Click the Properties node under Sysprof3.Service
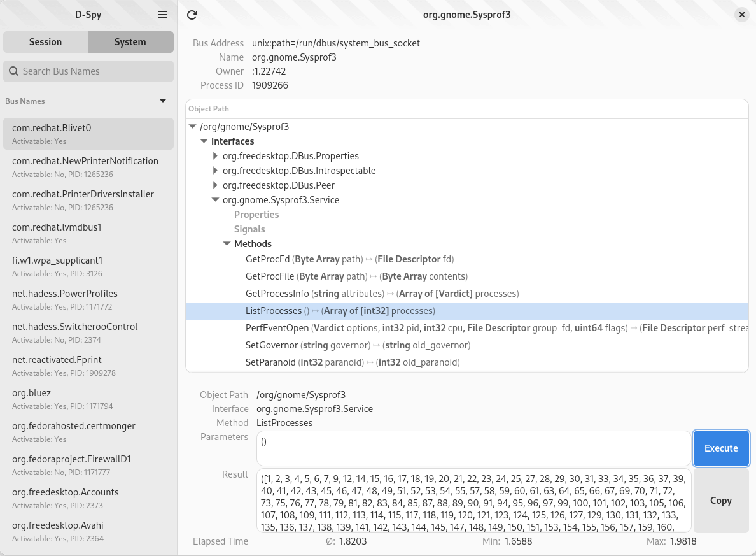Viewport: 756px width, 556px height. [x=256, y=215]
